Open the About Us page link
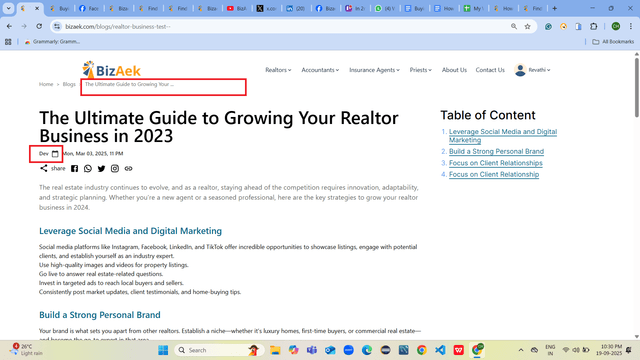This screenshot has width=640, height=360. (x=454, y=70)
